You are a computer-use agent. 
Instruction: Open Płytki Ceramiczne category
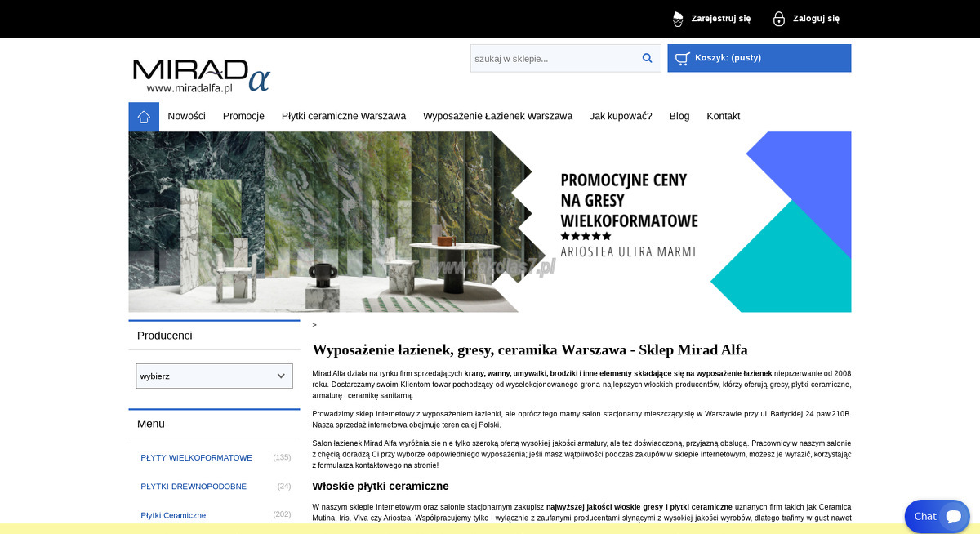pyautogui.click(x=173, y=515)
